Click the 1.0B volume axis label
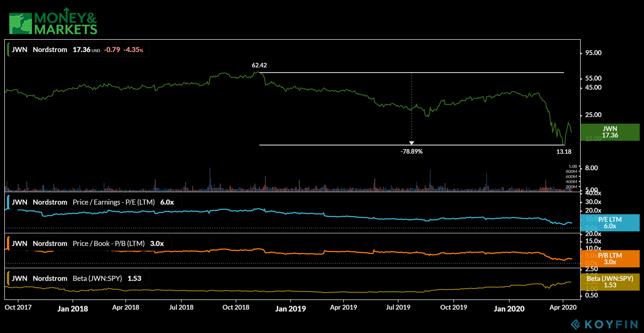The image size is (644, 333). (x=573, y=166)
